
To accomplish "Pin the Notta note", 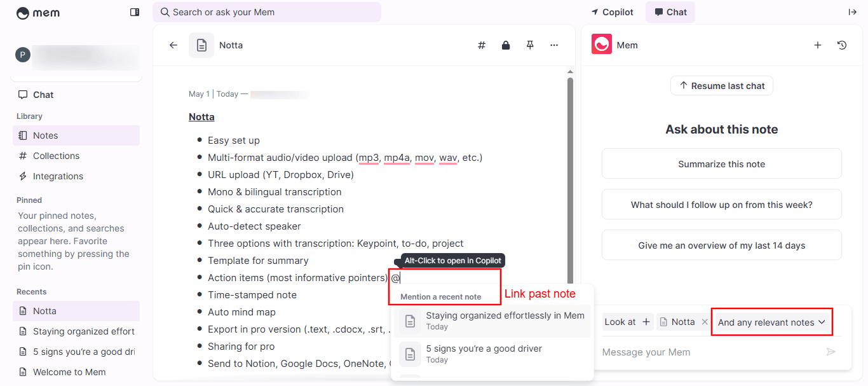I will 530,45.
